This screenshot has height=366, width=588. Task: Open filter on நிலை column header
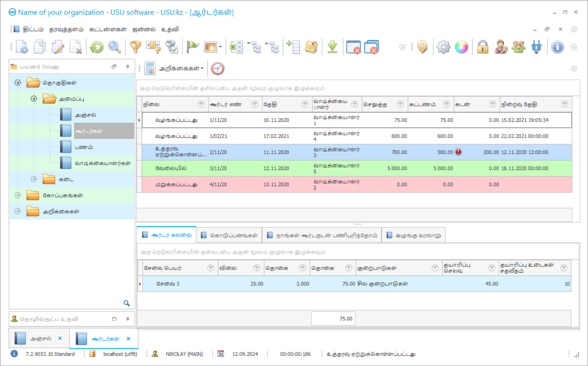click(x=201, y=104)
